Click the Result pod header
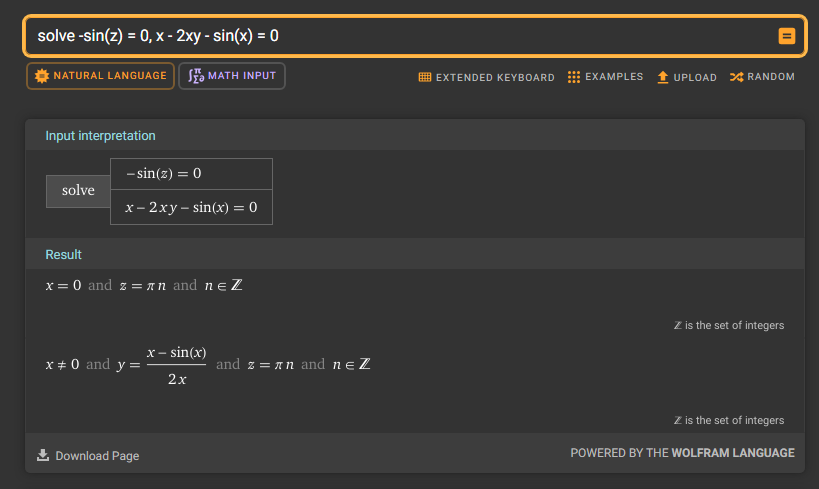Viewport: 819px width, 489px height. coord(64,255)
